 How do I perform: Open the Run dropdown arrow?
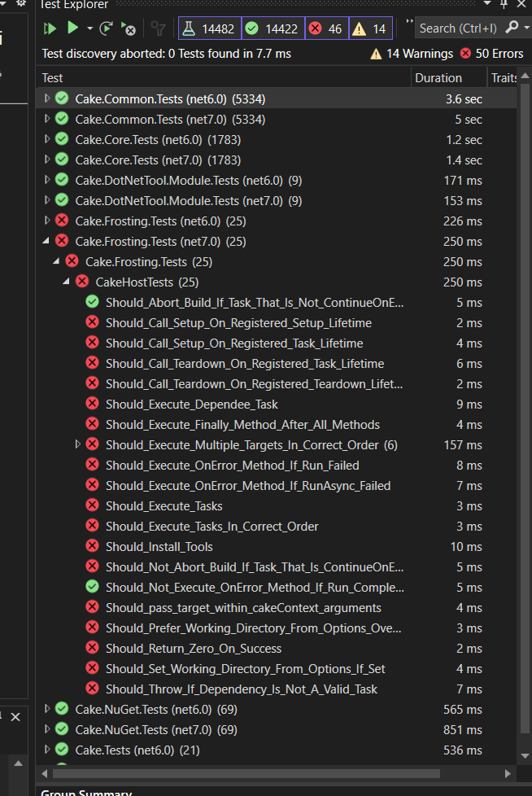89,28
